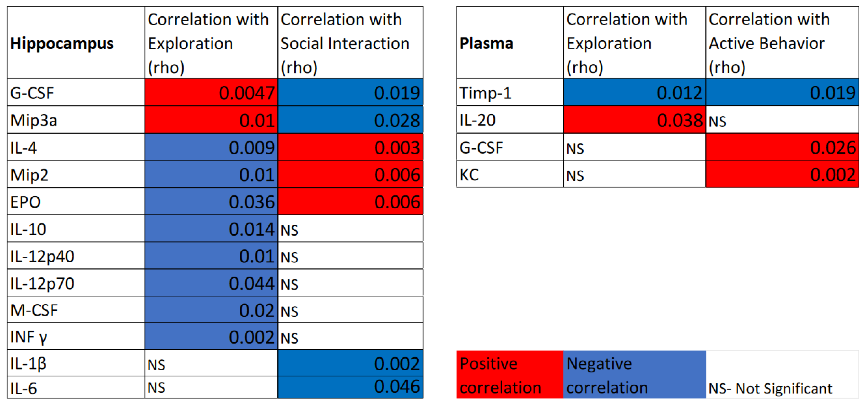Click the blue Negative correlation legend swatch
This screenshot has width=868, height=407.
(x=634, y=375)
